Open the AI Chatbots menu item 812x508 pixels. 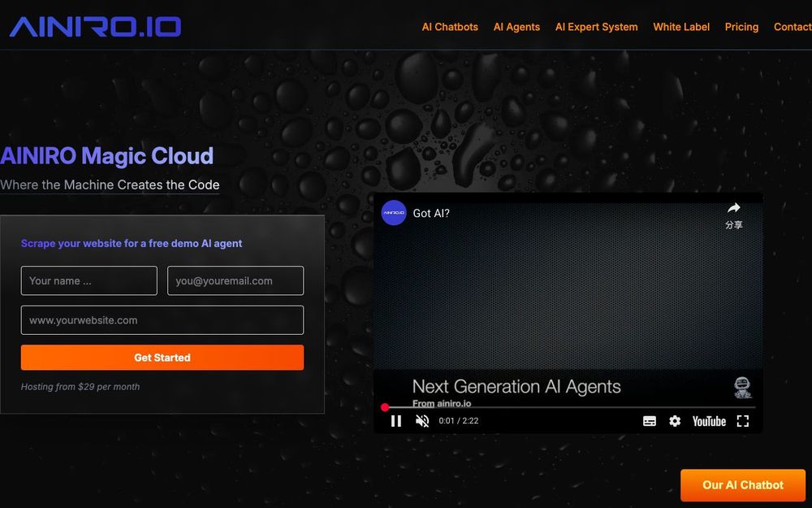450,27
